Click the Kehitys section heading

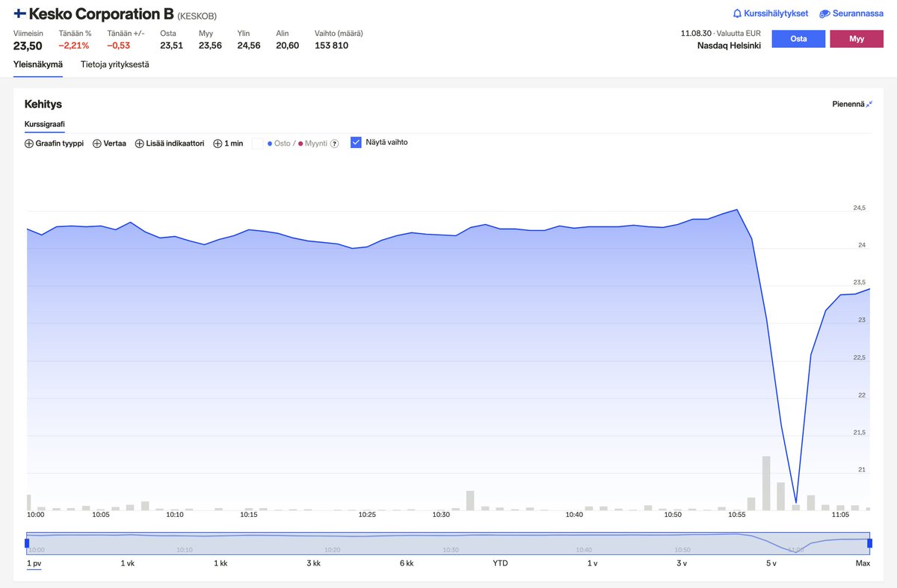coord(43,104)
